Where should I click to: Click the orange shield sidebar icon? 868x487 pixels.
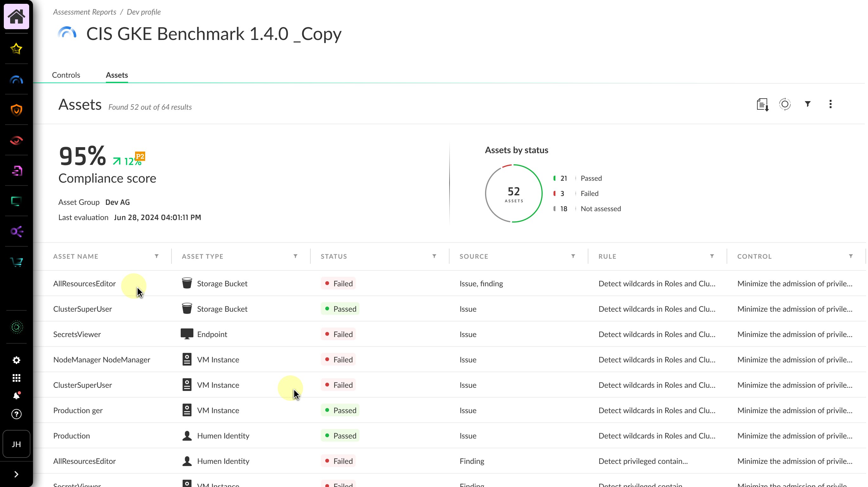click(16, 110)
